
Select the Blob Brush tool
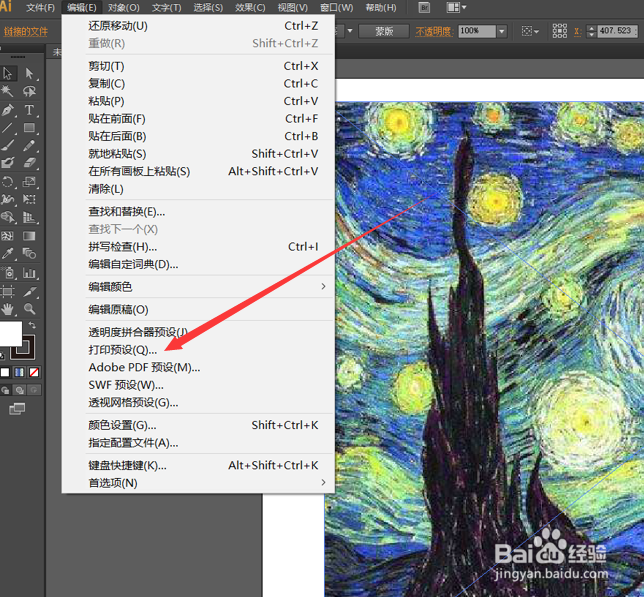pyautogui.click(x=7, y=163)
